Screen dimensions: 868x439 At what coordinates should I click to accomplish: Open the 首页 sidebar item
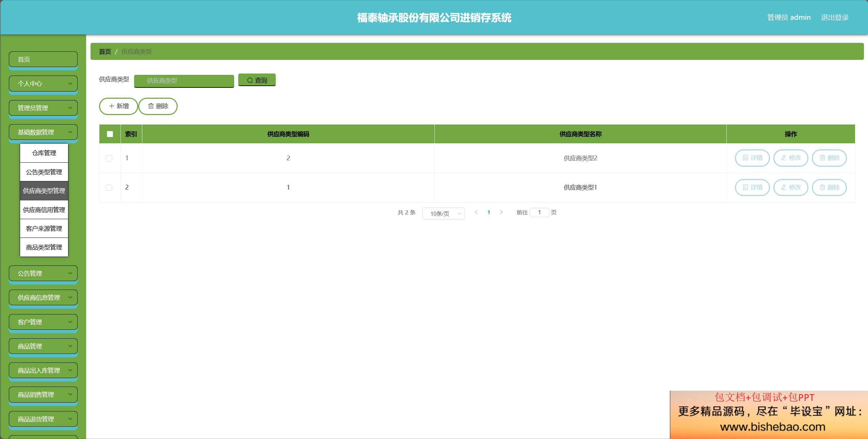pos(43,59)
